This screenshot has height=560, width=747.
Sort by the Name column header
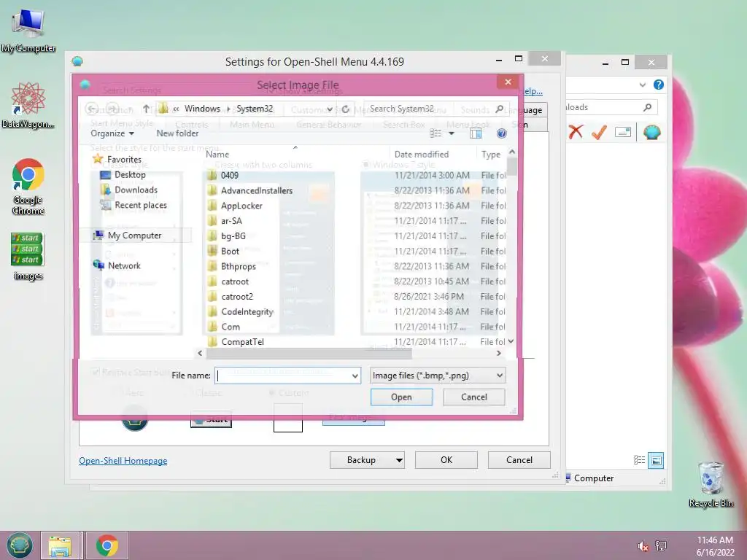point(217,155)
